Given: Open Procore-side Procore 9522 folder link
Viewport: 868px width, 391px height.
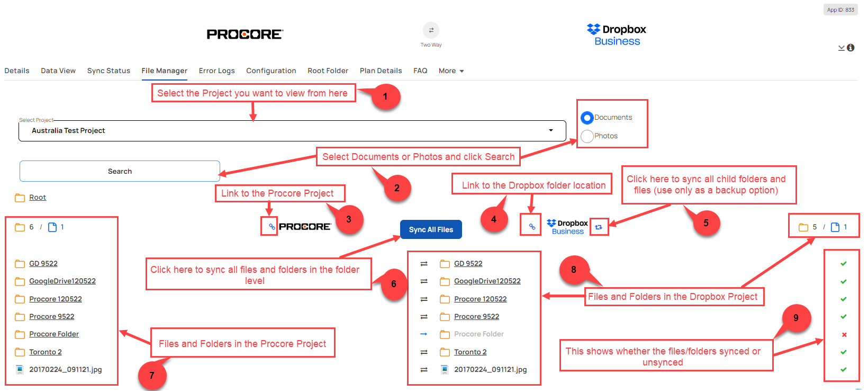Looking at the screenshot, I should [x=52, y=317].
